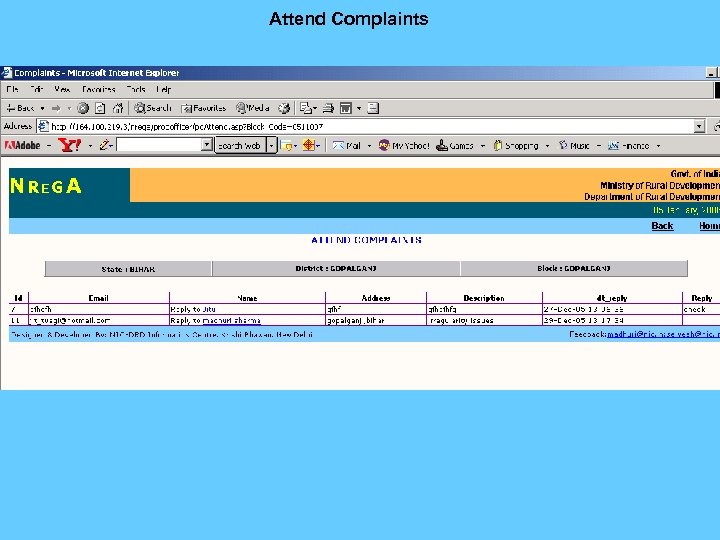This screenshot has height=540, width=720.
Task: Click the 'dt_reply' column header
Action: tap(612, 298)
